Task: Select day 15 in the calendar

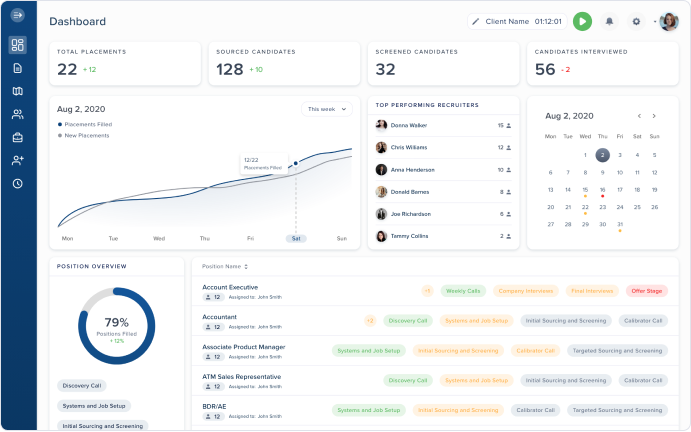Action: (585, 190)
